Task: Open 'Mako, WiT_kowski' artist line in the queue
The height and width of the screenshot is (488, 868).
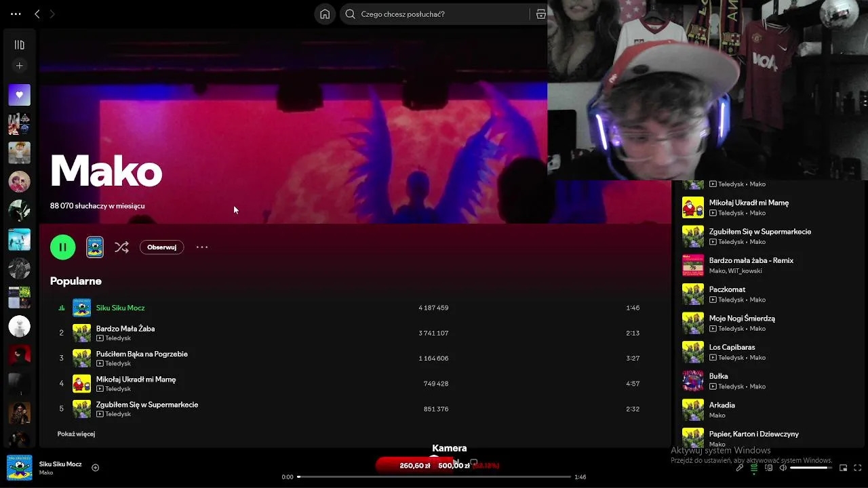Action: [x=735, y=270]
